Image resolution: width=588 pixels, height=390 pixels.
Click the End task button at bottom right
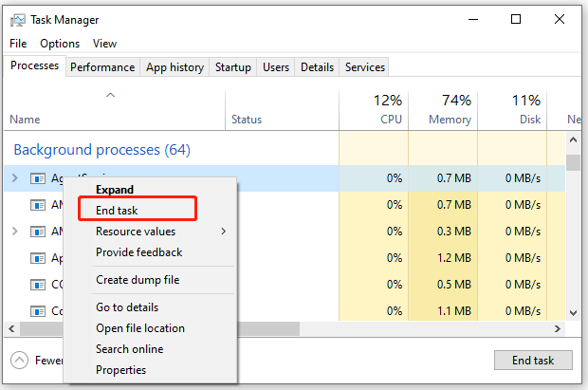(x=533, y=361)
